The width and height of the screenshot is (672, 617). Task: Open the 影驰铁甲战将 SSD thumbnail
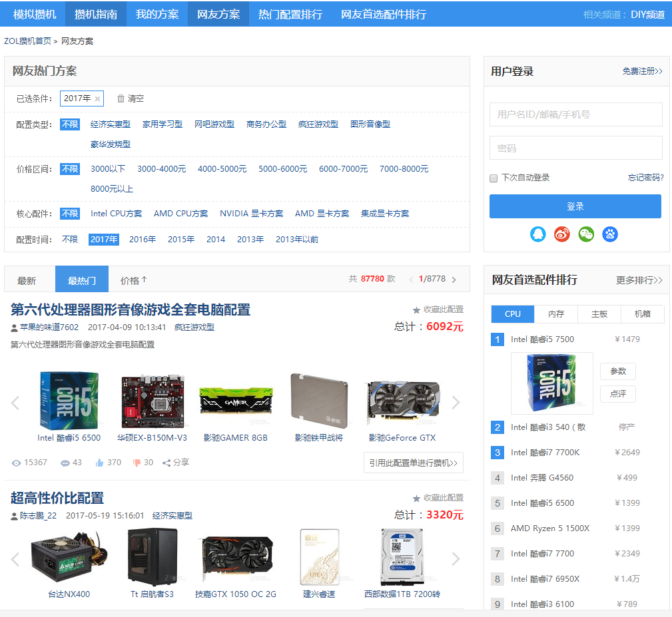(319, 401)
